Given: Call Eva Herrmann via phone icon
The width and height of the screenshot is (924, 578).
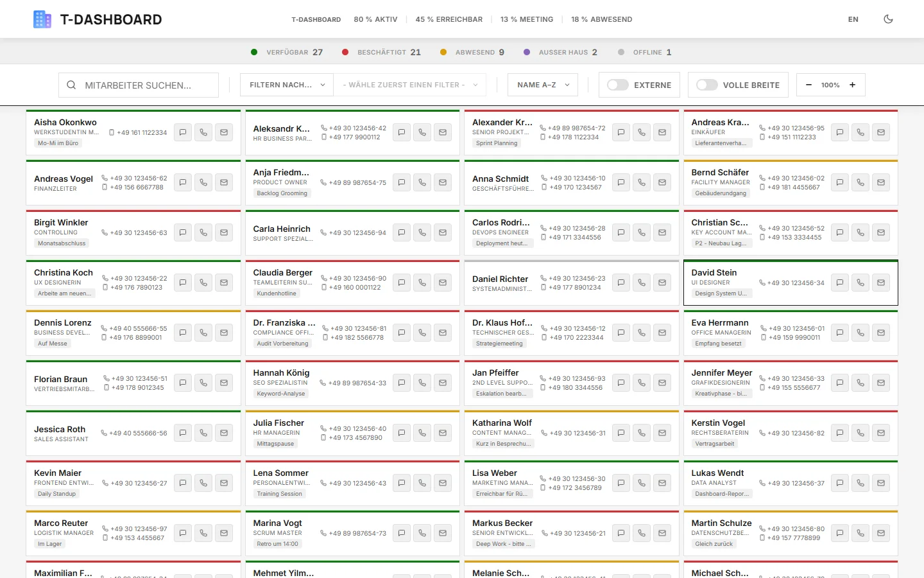Looking at the screenshot, I should (x=860, y=333).
